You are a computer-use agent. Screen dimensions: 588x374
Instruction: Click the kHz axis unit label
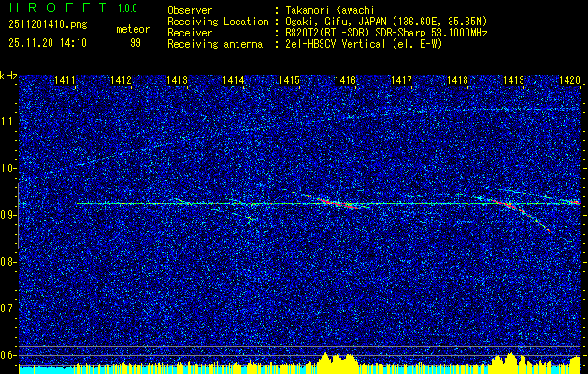click(x=8, y=76)
